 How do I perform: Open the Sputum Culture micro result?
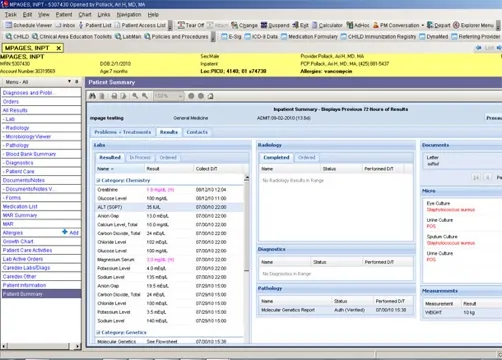[x=450, y=240]
